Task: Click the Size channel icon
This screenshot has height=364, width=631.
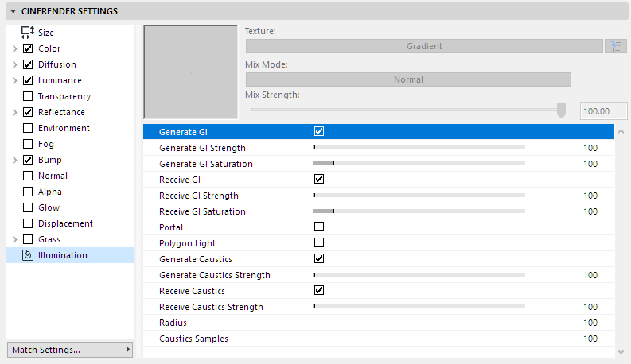Action: 28,32
